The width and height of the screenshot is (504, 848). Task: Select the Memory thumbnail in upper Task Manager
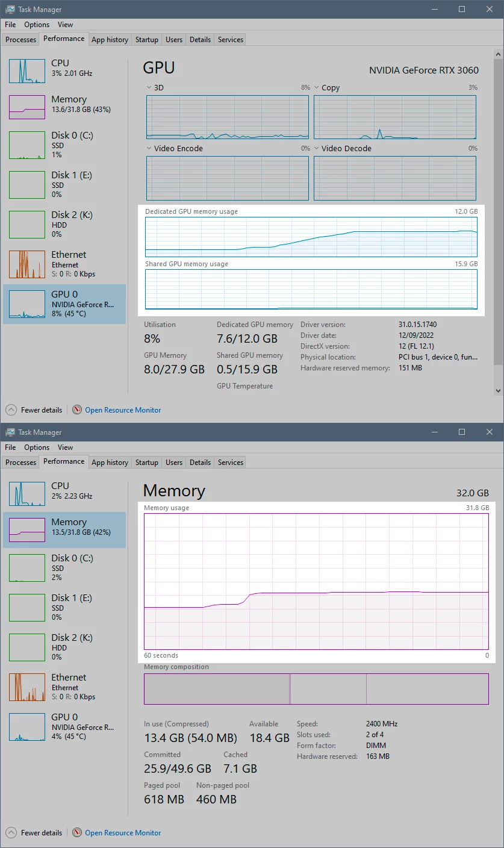[x=27, y=107]
